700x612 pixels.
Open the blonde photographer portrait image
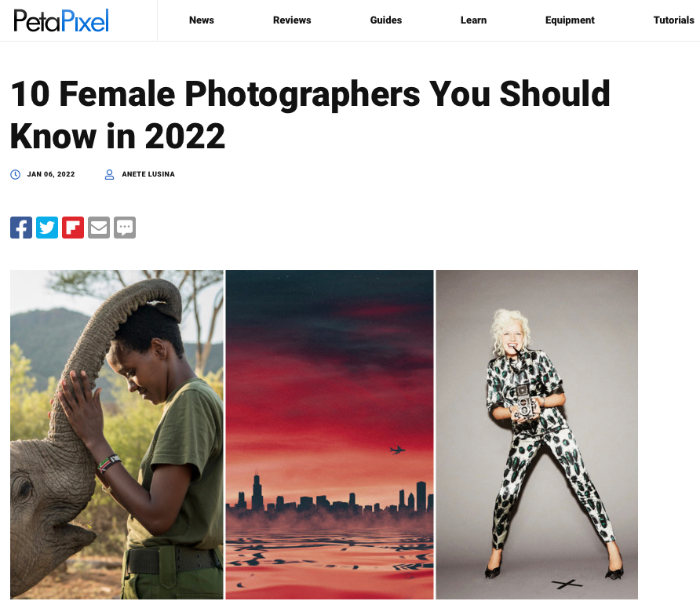pos(537,435)
